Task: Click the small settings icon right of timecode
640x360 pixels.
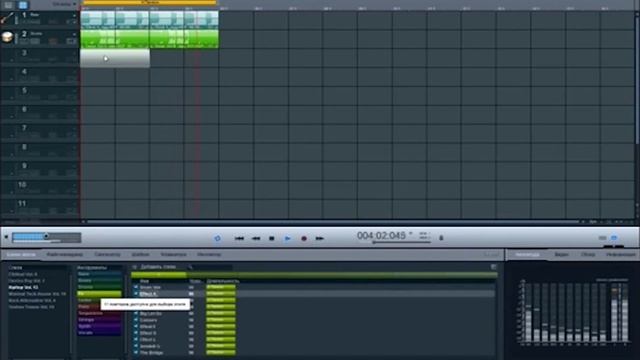Action: pos(424,236)
